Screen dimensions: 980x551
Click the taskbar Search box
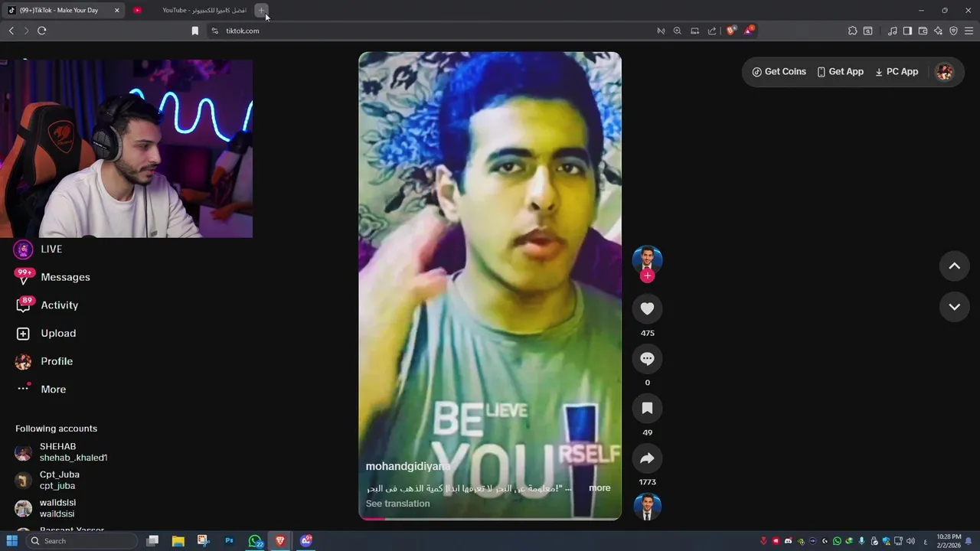[x=82, y=540]
